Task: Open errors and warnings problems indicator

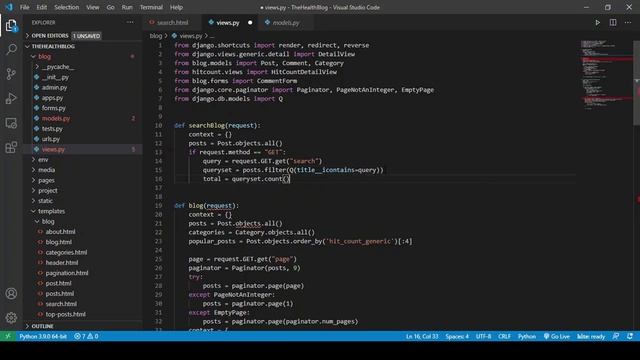Action: [x=86, y=336]
